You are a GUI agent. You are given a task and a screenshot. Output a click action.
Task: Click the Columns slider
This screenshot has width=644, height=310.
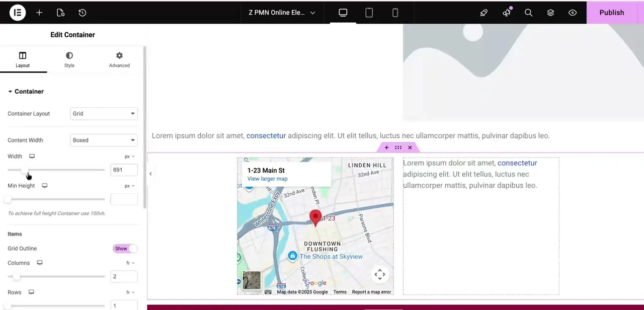(56, 277)
